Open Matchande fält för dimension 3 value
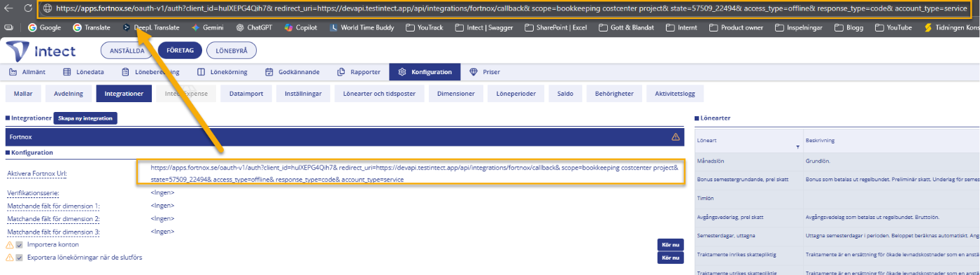Viewport: 980px width, 275px height. click(162, 231)
